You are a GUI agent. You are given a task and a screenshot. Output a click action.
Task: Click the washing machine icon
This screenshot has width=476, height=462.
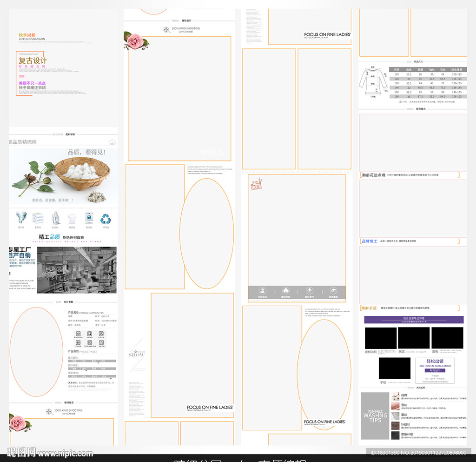click(x=89, y=218)
